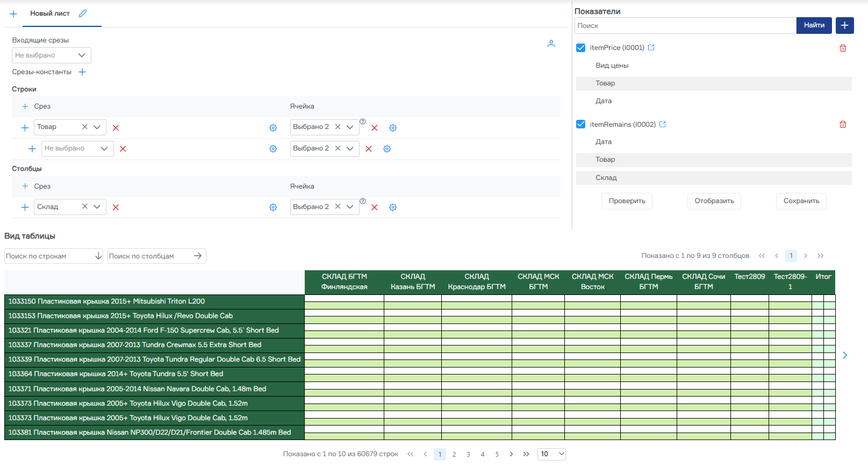
Task: Open the rows-per-page dropdown showing 10
Action: click(551, 454)
